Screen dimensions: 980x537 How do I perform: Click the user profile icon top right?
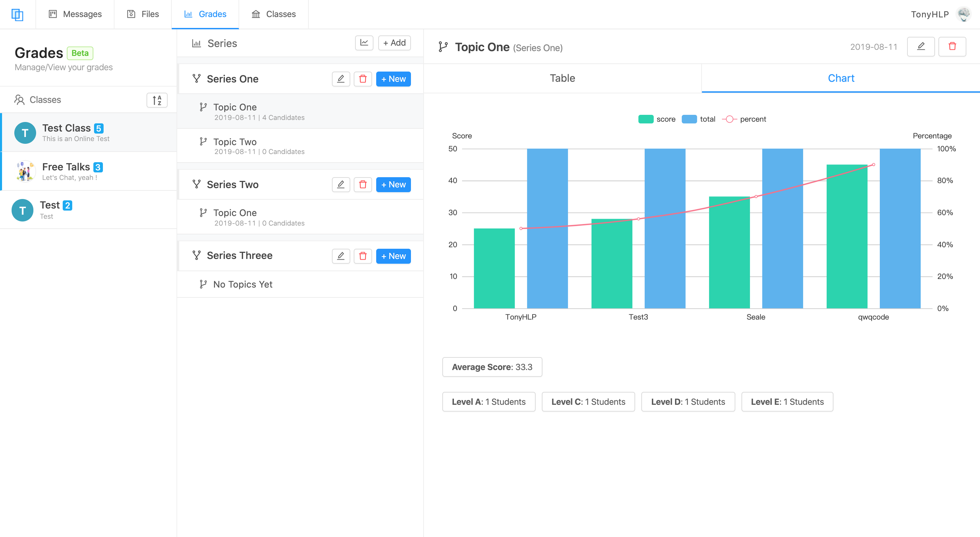tap(963, 15)
